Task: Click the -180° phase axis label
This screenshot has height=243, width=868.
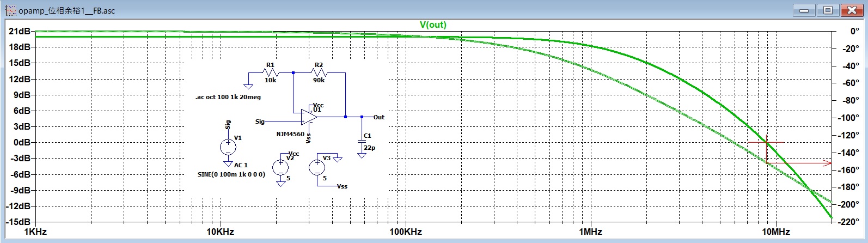Action: pyautogui.click(x=848, y=187)
